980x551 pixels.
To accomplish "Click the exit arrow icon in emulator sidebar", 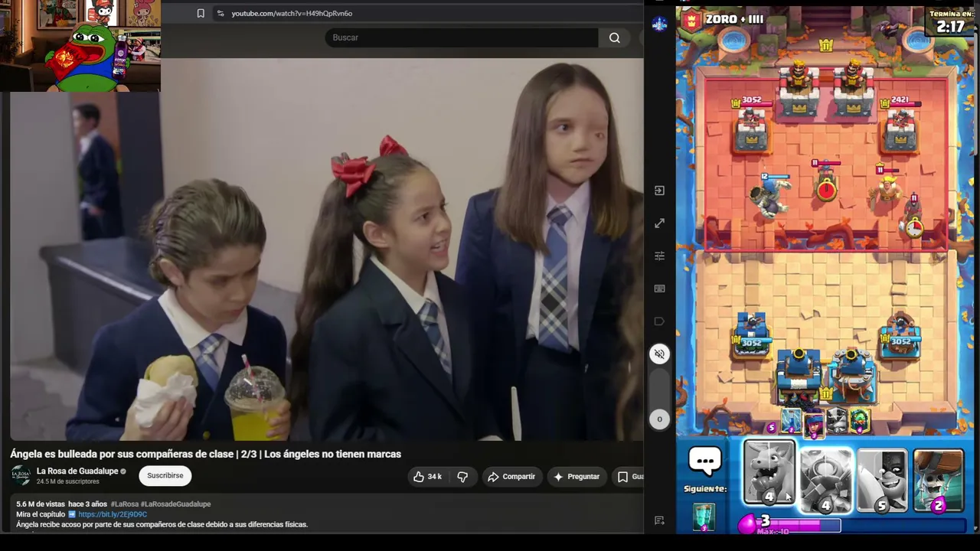I will (x=659, y=191).
